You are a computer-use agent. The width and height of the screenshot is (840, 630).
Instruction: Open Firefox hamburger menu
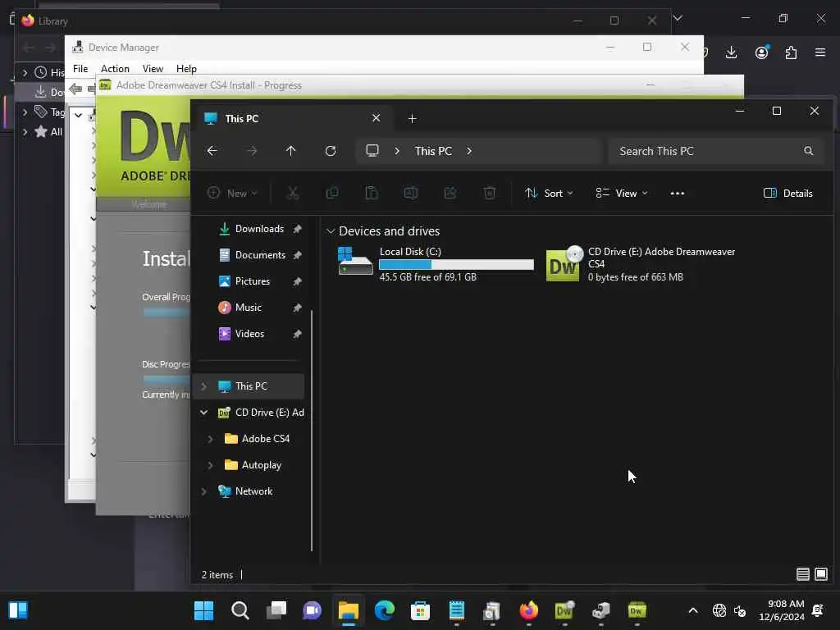(x=820, y=52)
